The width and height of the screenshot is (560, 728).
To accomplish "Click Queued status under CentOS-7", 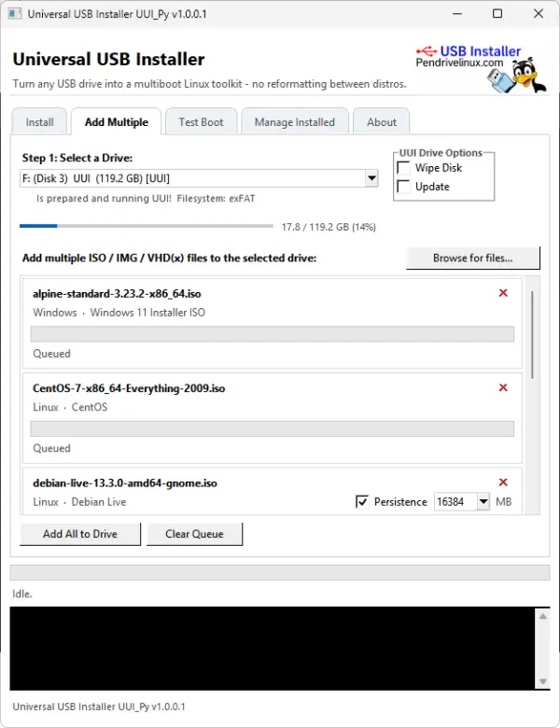I will (x=51, y=449).
